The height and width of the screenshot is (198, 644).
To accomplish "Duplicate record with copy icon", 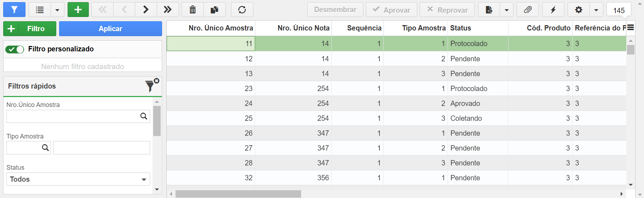I will pos(214,10).
